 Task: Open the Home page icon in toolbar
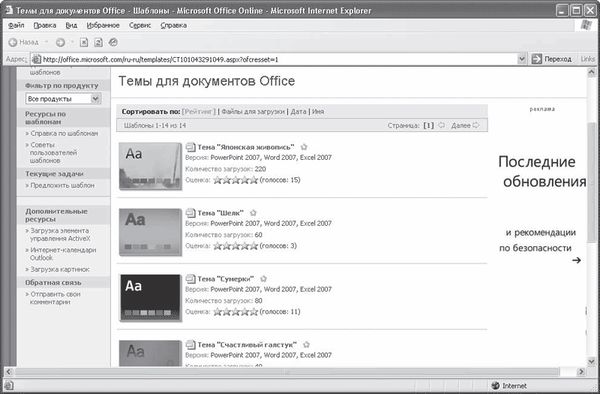tap(113, 42)
